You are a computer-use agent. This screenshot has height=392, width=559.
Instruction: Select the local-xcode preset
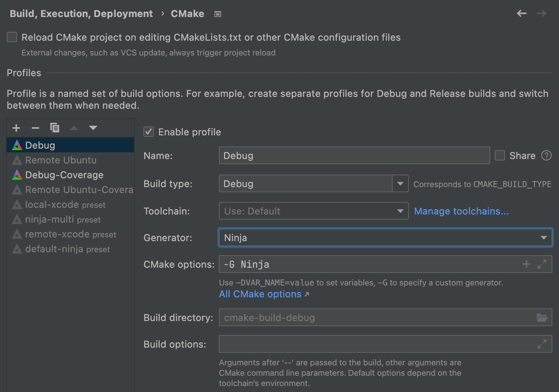(70, 204)
